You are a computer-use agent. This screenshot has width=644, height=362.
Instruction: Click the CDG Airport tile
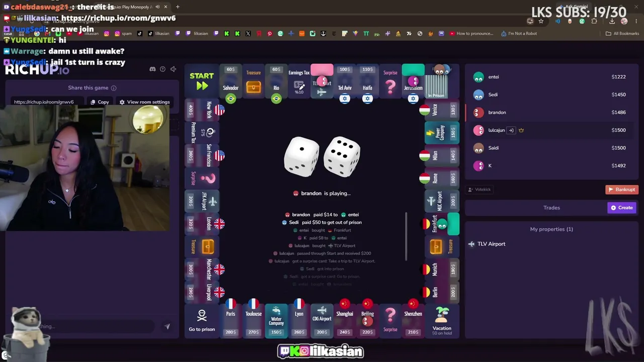point(322,321)
